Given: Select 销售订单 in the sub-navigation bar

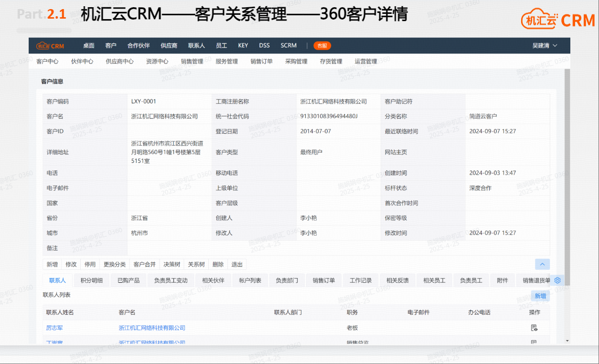Looking at the screenshot, I should click(x=262, y=62).
